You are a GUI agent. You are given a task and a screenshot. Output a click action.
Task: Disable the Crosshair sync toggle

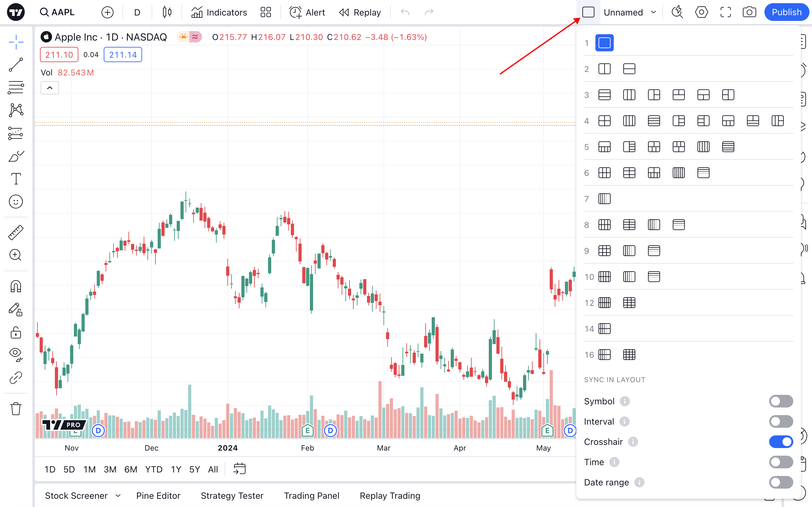coord(781,442)
